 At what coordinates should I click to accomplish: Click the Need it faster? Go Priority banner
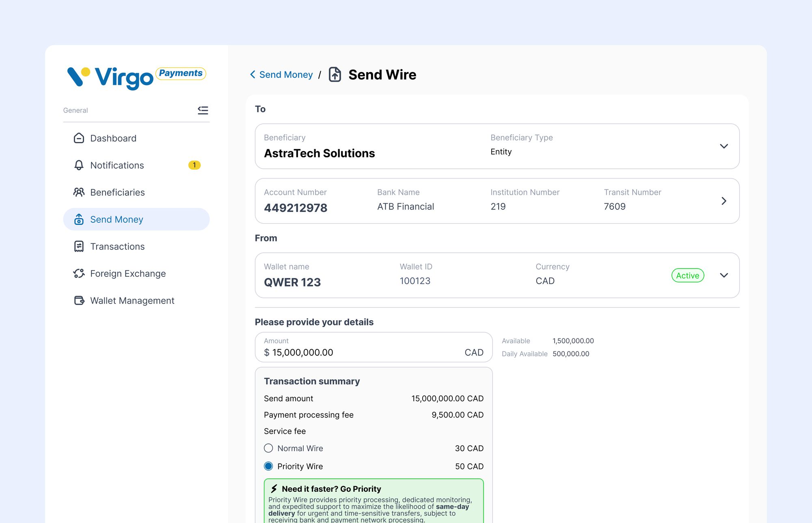(x=374, y=501)
